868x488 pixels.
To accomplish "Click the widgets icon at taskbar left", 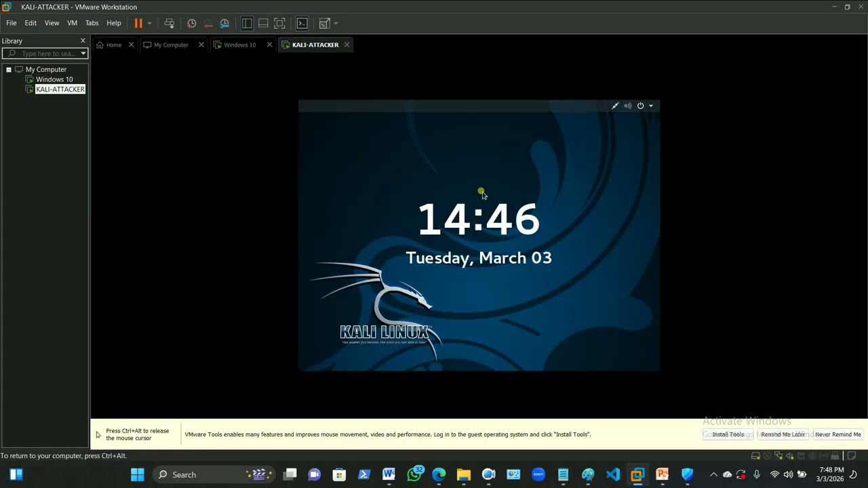I will click(16, 474).
